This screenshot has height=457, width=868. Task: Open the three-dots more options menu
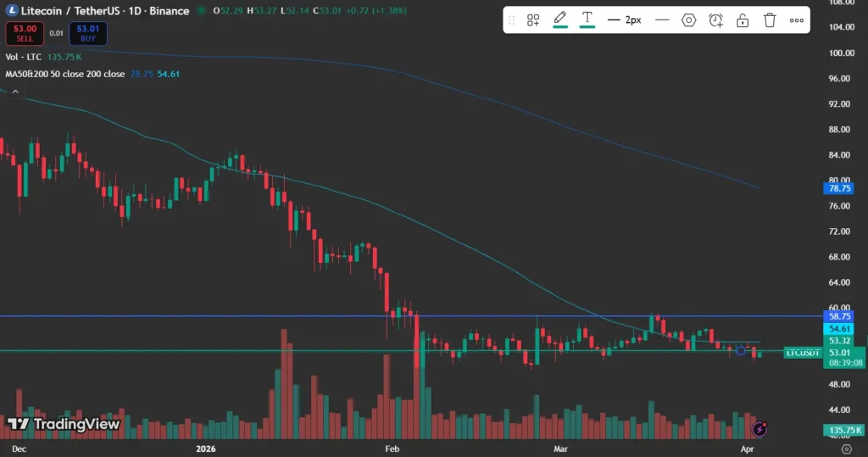tap(797, 20)
